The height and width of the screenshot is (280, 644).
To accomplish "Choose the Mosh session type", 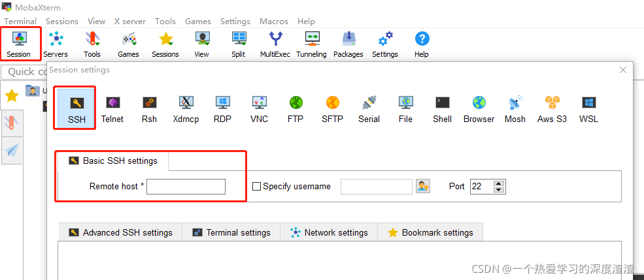I will 515,109.
